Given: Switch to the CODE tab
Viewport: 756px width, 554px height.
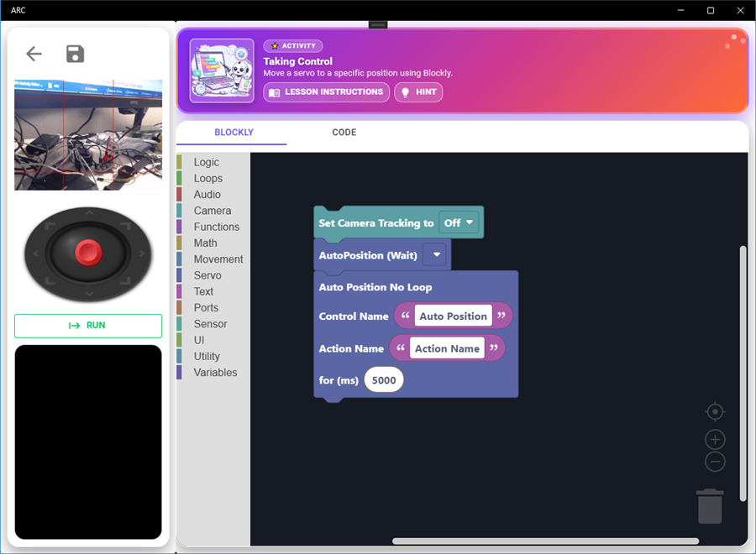Looking at the screenshot, I should point(344,133).
